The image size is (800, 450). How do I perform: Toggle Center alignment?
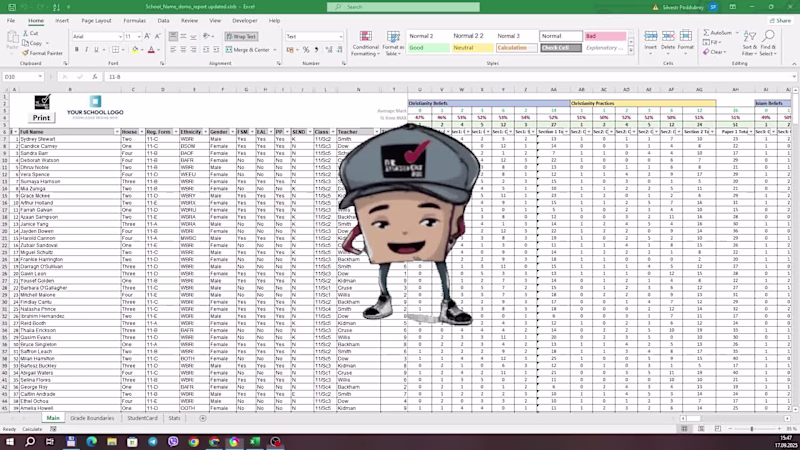pos(183,49)
